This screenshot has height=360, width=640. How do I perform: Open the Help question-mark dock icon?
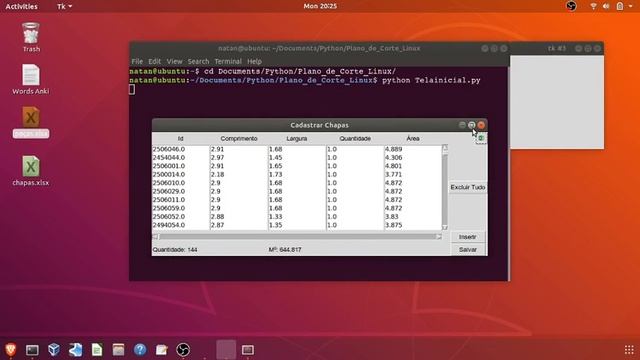(x=140, y=350)
